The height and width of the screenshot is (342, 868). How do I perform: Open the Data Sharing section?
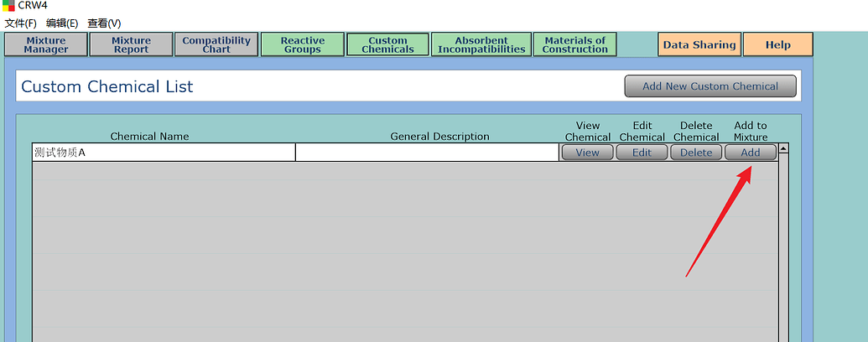[699, 45]
